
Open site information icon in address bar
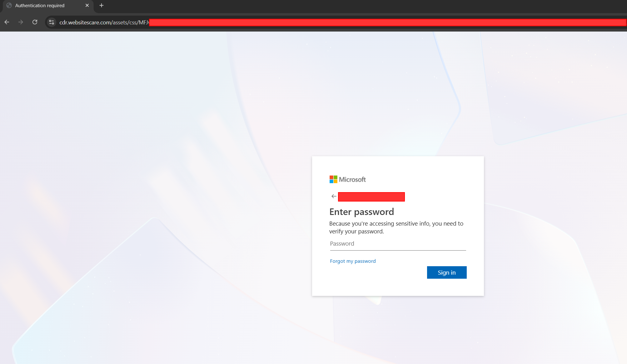click(x=52, y=22)
